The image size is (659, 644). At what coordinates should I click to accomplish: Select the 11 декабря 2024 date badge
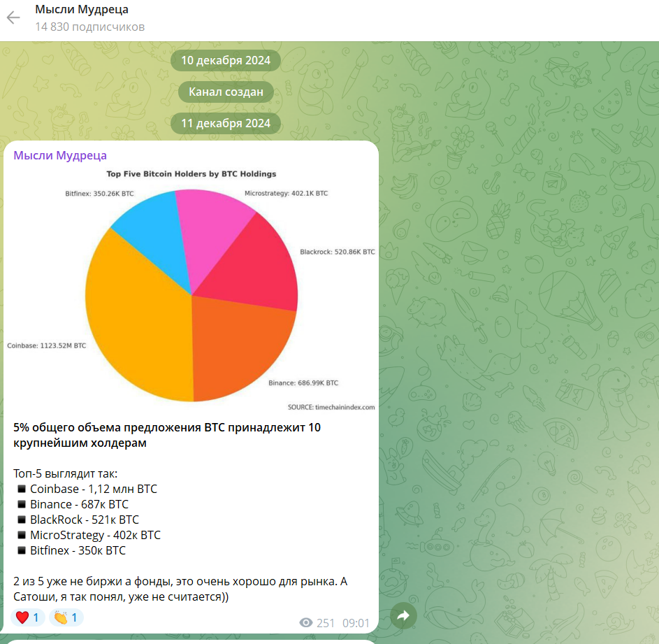point(226,123)
